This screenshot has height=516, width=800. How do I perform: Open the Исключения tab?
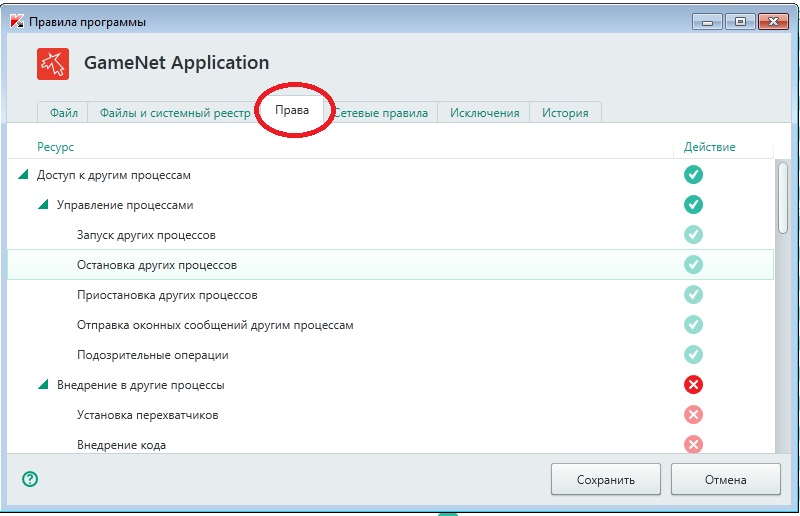484,112
